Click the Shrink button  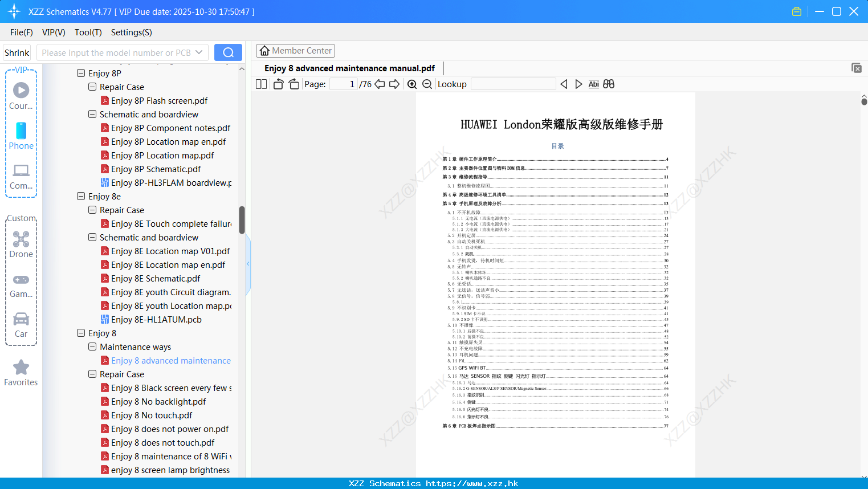[17, 53]
